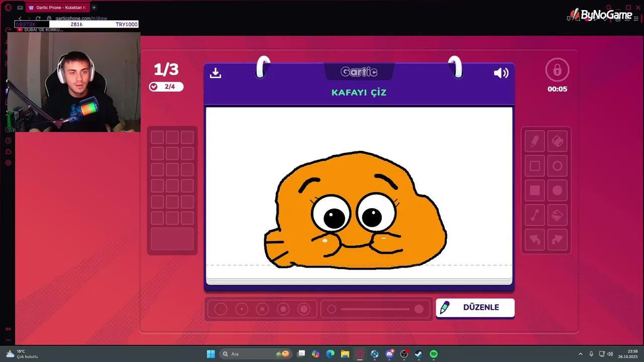Image resolution: width=644 pixels, height=362 pixels.
Task: Pick the fourth brush size
Action: coord(283,309)
